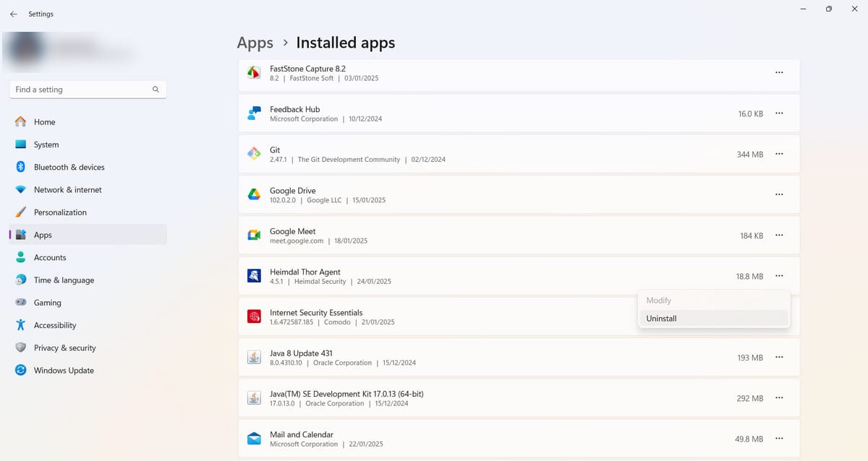Open the three-dot menu for Google Meet
The width and height of the screenshot is (868, 461).
coord(779,235)
